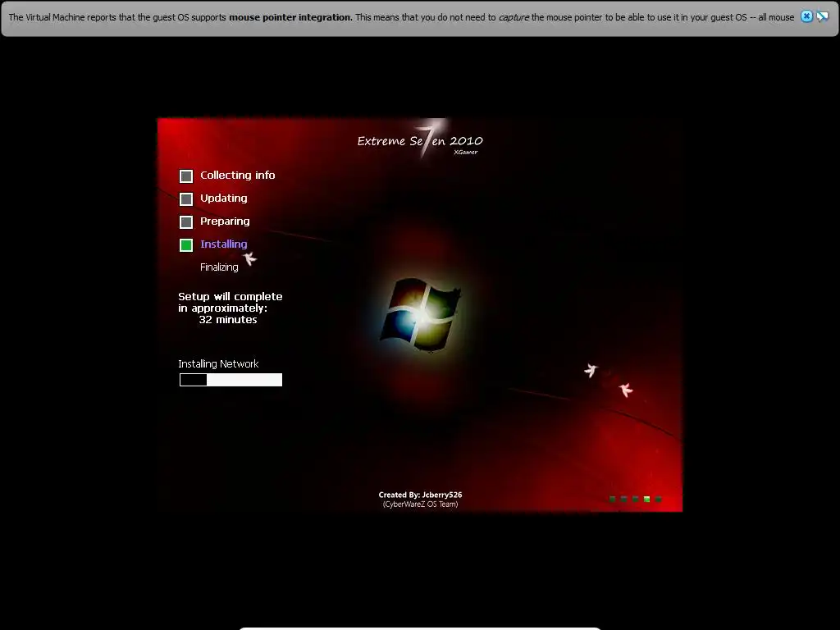Click the "32 minutes" time estimate
This screenshot has height=630, width=840.
point(228,320)
